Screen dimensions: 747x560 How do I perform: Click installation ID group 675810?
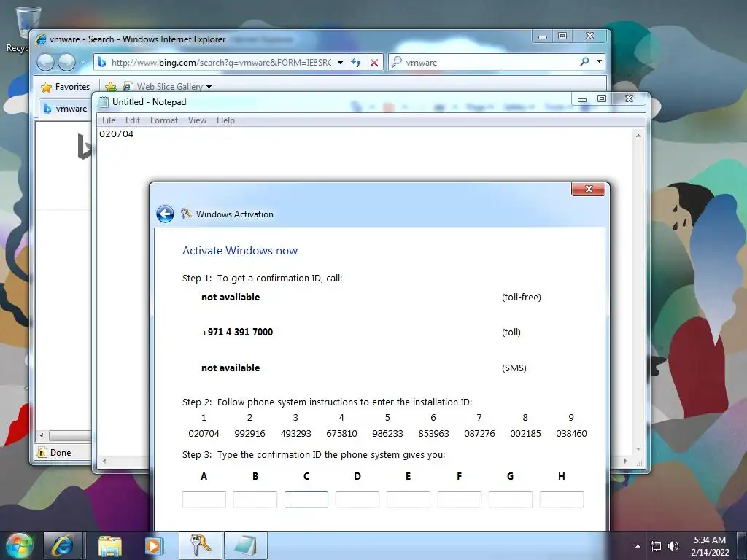click(341, 434)
